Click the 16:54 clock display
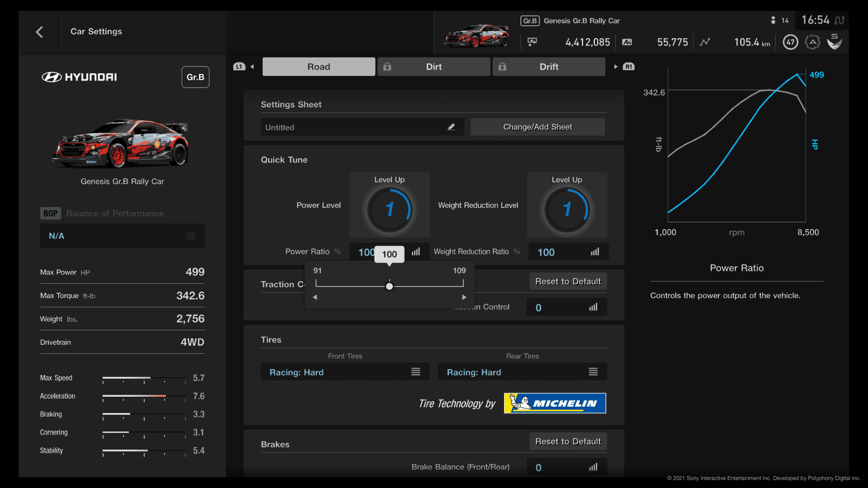The image size is (868, 488). 815,20
